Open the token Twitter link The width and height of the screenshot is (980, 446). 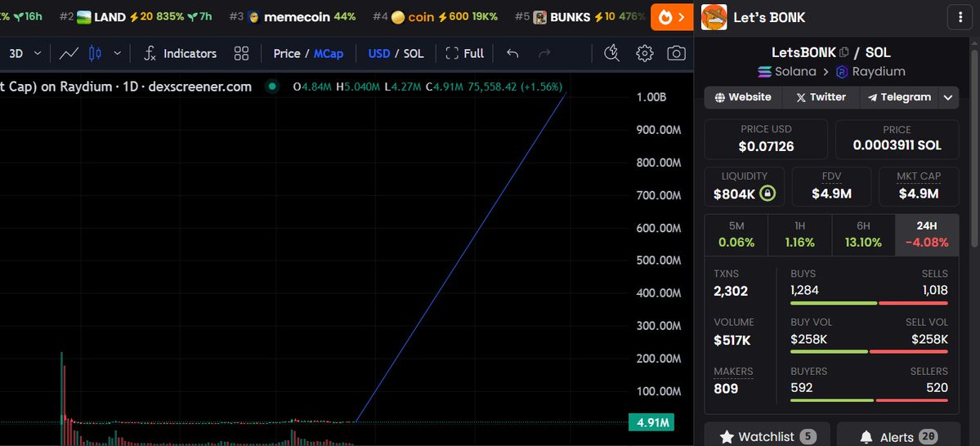[x=821, y=97]
